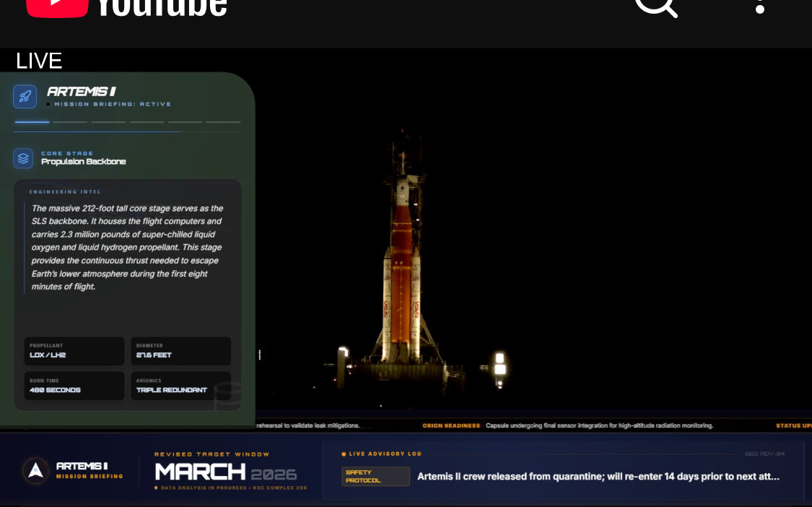
Task: Click the 'Orion Readiness' ticker label
Action: 451,425
